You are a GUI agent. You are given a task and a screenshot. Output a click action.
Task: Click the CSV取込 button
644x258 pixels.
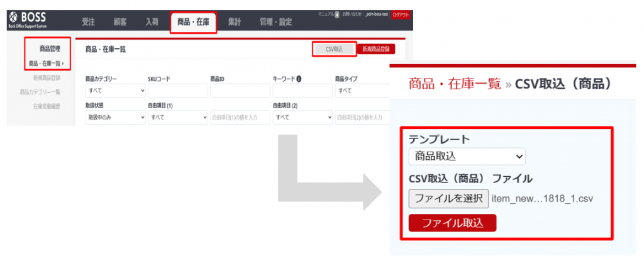(x=333, y=49)
